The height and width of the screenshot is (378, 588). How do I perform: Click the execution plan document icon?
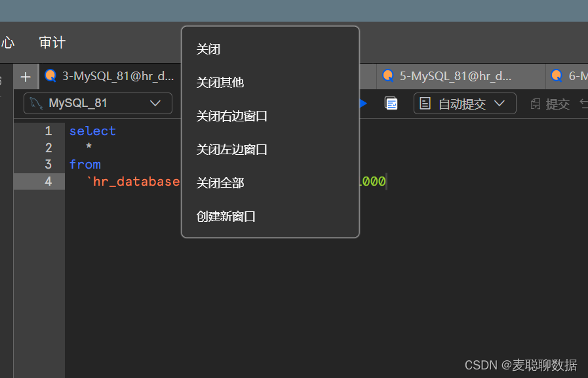pyautogui.click(x=391, y=103)
